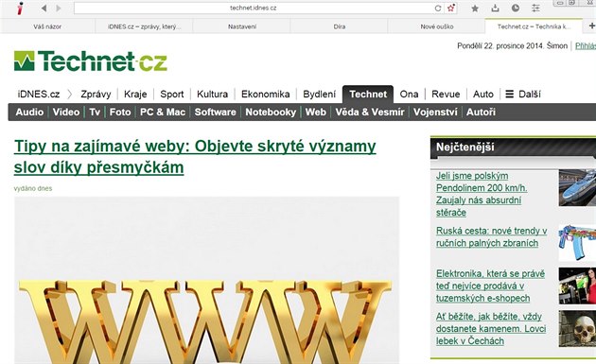Viewport: 596px width, 364px height.
Task: Click the address bar showing technet.idnes.cz
Action: pyautogui.click(x=254, y=8)
